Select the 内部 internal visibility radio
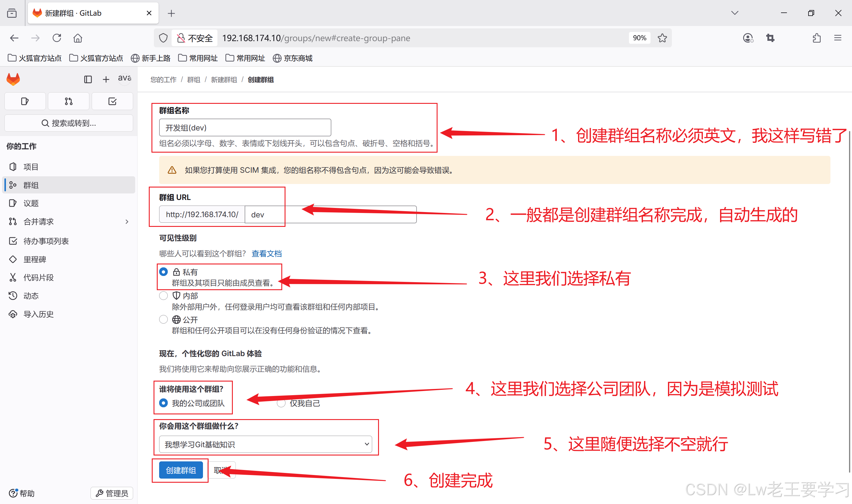The image size is (852, 504). coord(163,295)
